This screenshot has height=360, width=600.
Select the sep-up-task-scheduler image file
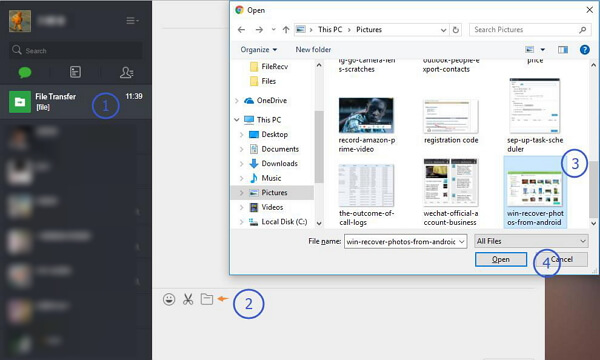click(x=535, y=116)
